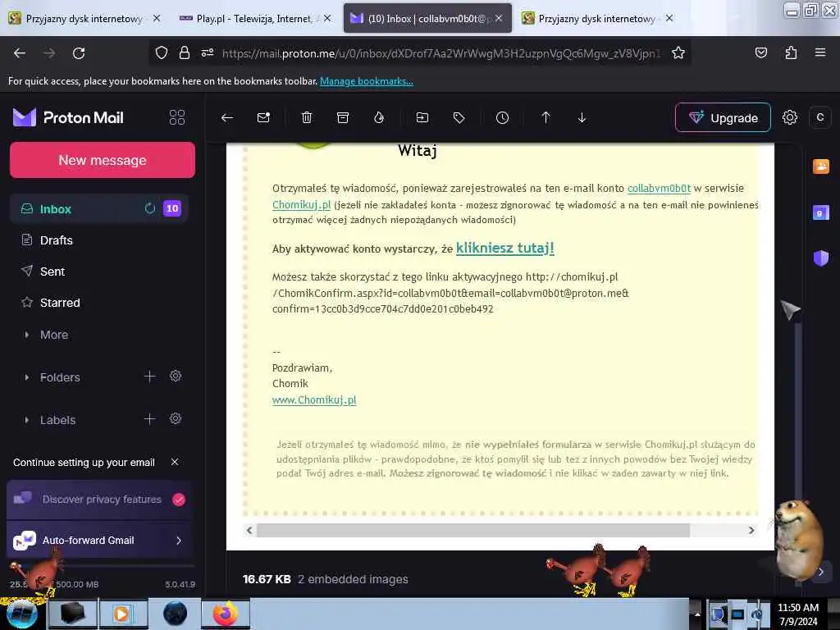Compose with New message button
This screenshot has width=840, height=630.
[103, 160]
